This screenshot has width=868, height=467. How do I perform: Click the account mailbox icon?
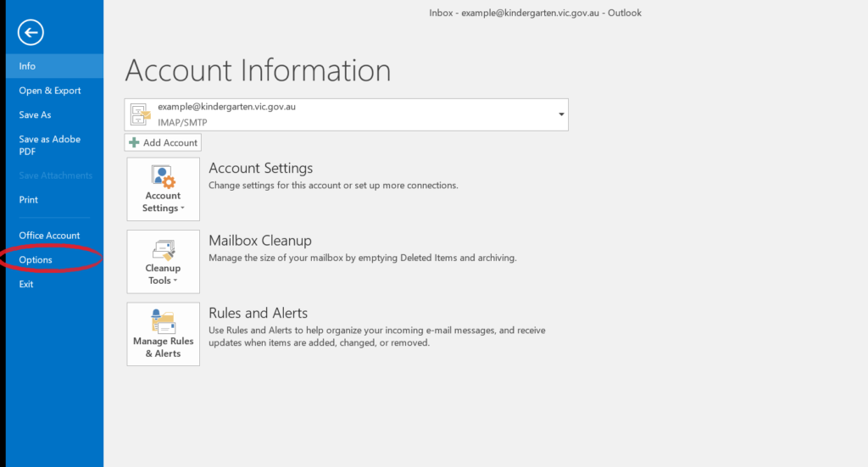click(141, 114)
